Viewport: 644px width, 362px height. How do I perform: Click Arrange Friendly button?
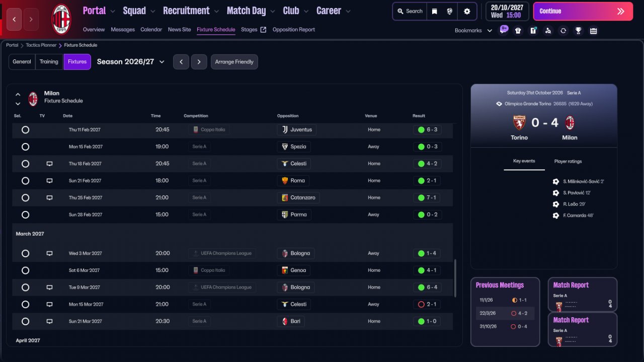(x=234, y=62)
